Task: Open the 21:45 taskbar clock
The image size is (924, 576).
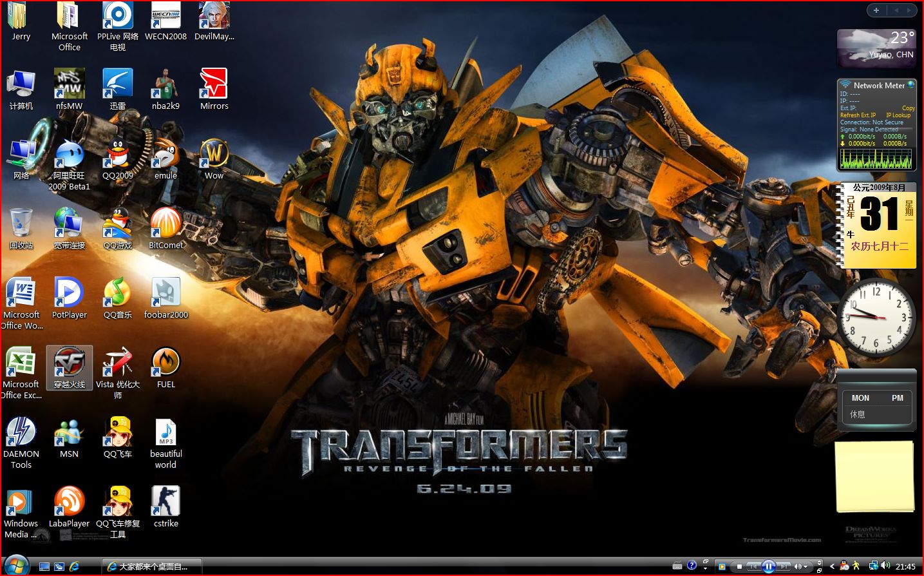Action: tap(905, 567)
